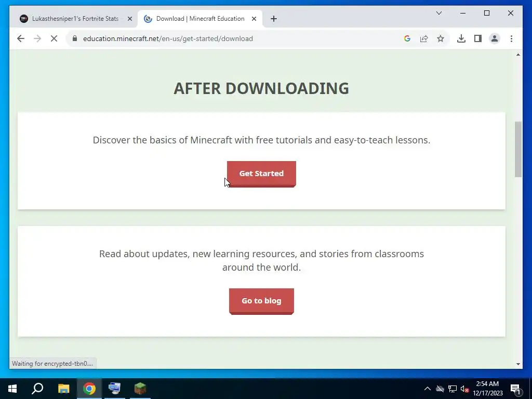The image size is (532, 399).
Task: Minimize the Chrome window
Action: (463, 13)
